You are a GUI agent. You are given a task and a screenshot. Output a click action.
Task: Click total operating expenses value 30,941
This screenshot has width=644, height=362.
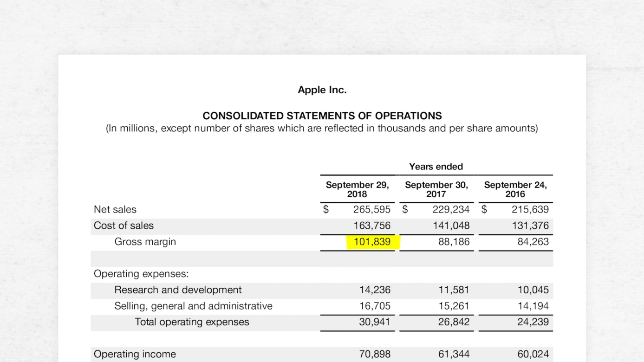click(375, 322)
